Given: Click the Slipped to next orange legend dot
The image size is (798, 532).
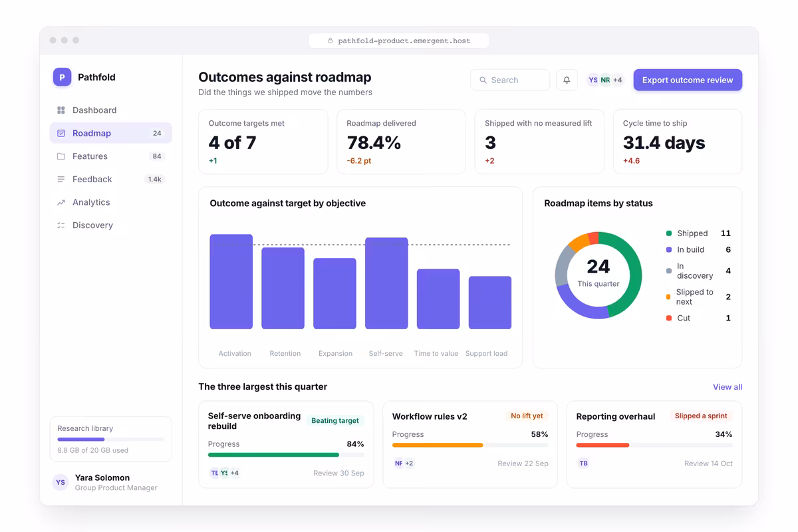Looking at the screenshot, I should pos(669,297).
